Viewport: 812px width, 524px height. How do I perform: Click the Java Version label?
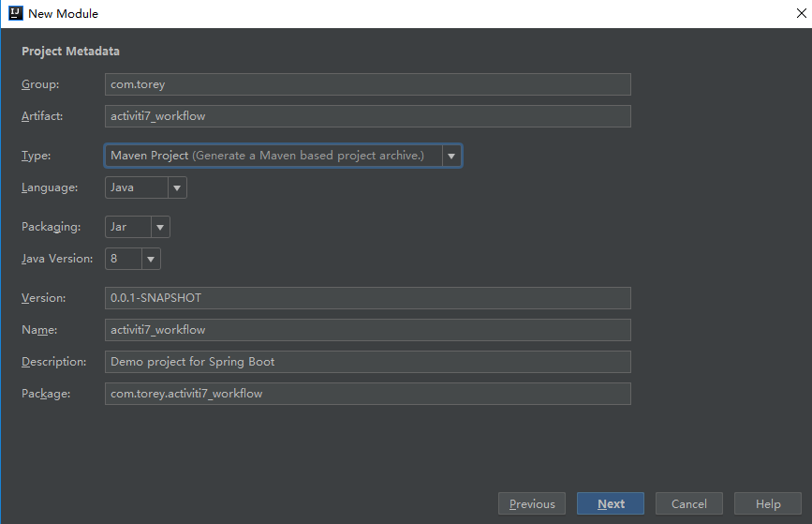pos(57,259)
